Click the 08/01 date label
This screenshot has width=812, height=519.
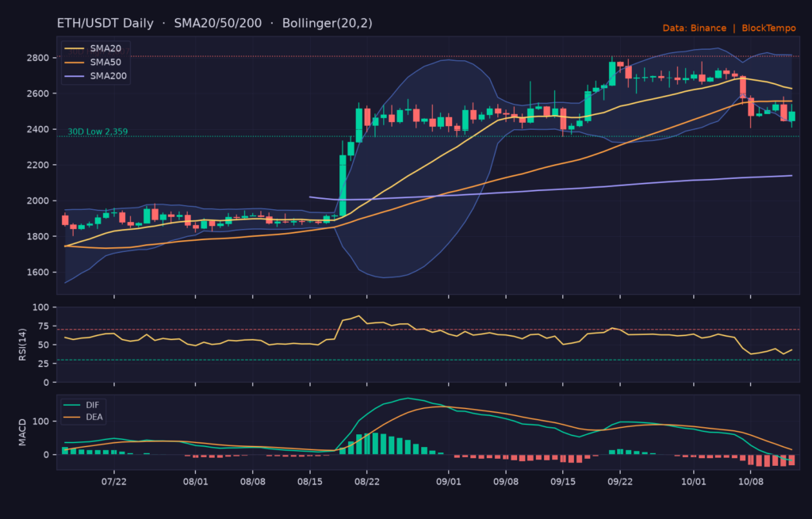pos(195,482)
